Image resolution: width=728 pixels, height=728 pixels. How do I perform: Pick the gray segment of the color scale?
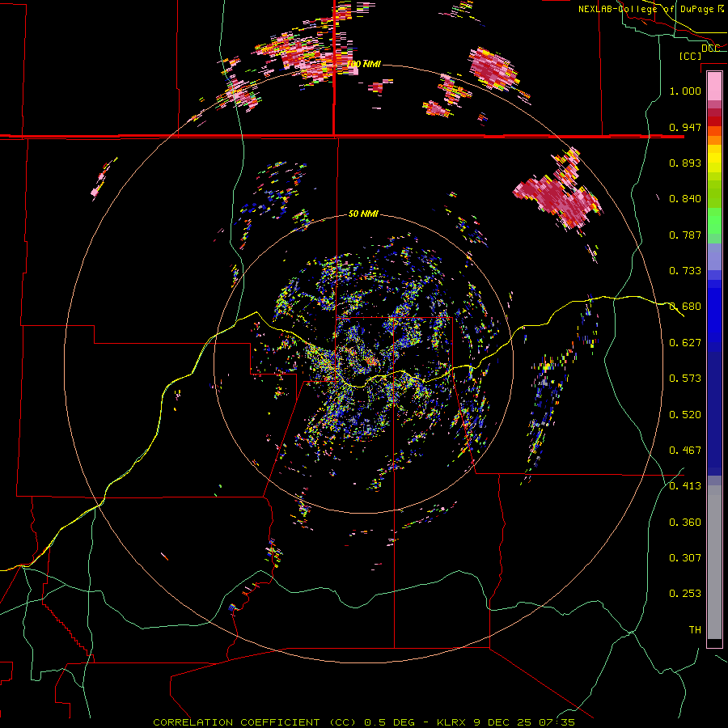pos(714,562)
